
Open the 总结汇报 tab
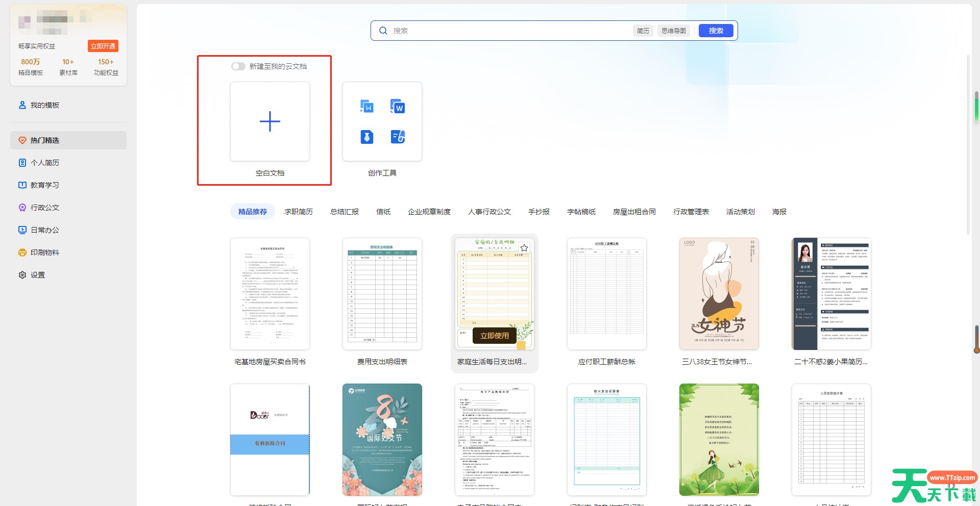[x=345, y=212]
